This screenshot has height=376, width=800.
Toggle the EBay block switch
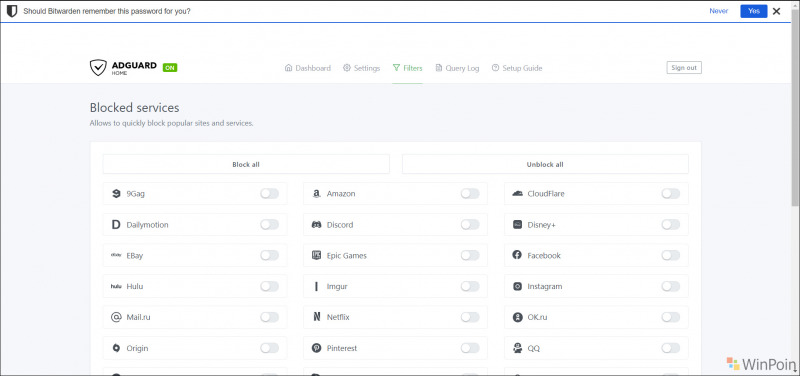point(269,256)
